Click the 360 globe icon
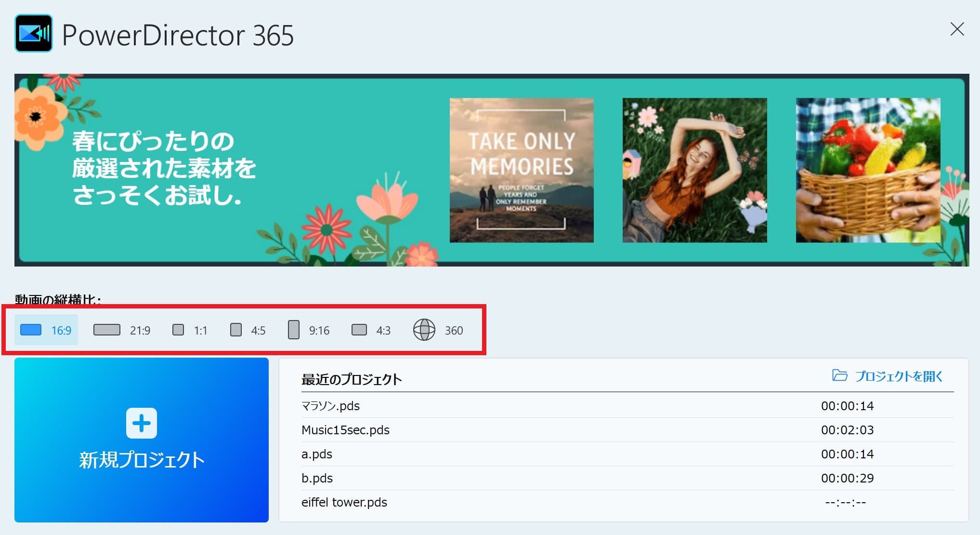This screenshot has height=535, width=980. point(424,330)
